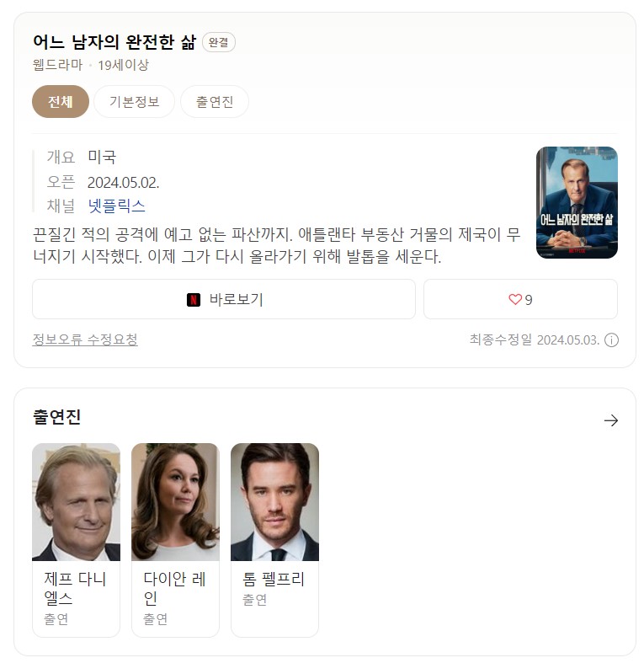
Task: Open 톰 펠프리 cast photo
Action: [x=274, y=502]
